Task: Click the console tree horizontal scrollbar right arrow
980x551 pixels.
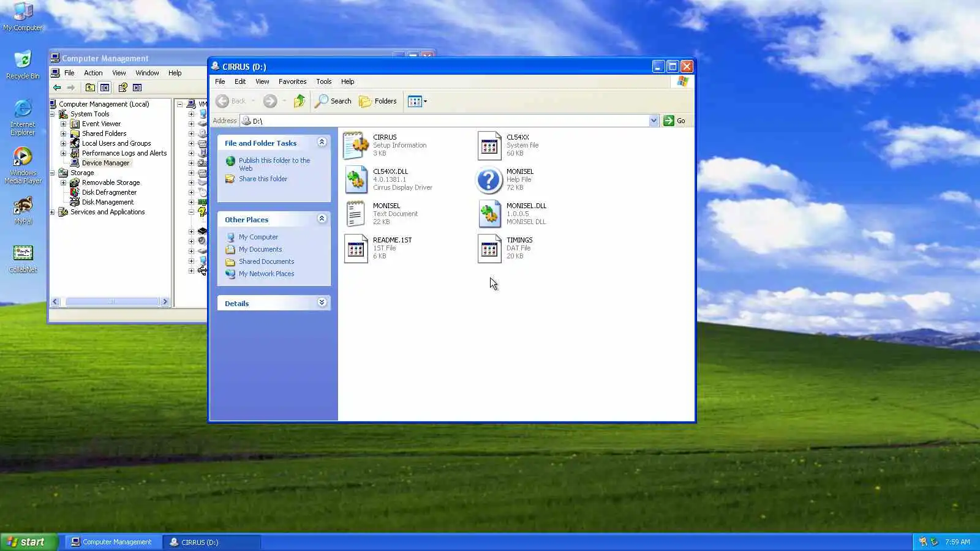Action: [165, 301]
